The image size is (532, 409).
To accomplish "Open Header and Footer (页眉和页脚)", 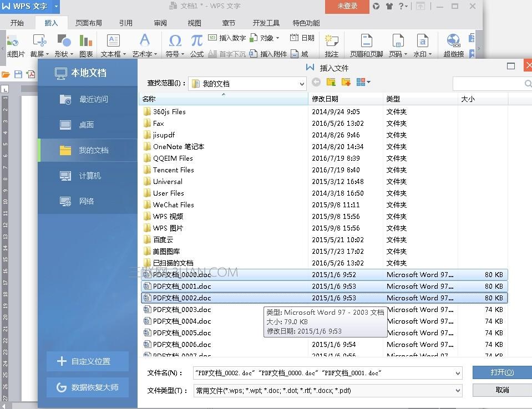I will [366, 40].
